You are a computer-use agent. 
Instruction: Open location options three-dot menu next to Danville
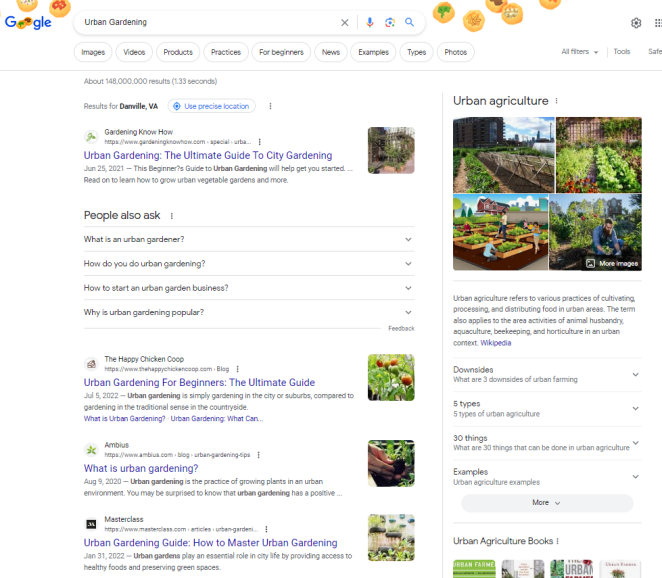click(x=270, y=106)
